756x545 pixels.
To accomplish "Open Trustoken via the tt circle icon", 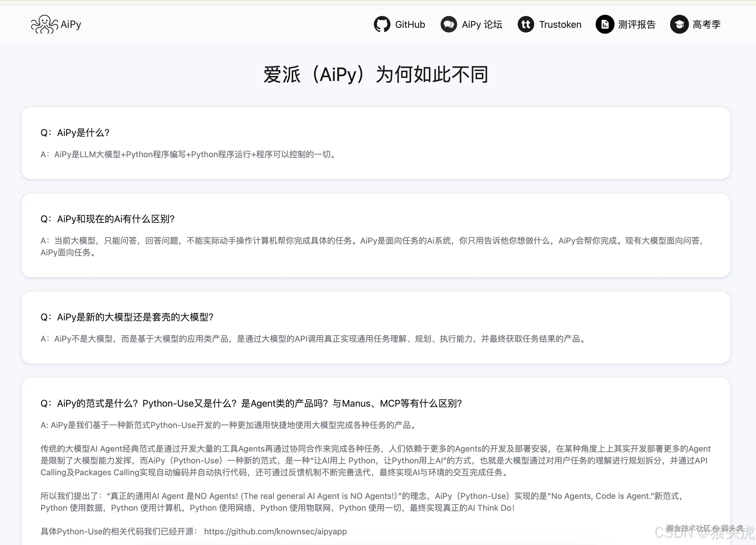I will tap(526, 24).
